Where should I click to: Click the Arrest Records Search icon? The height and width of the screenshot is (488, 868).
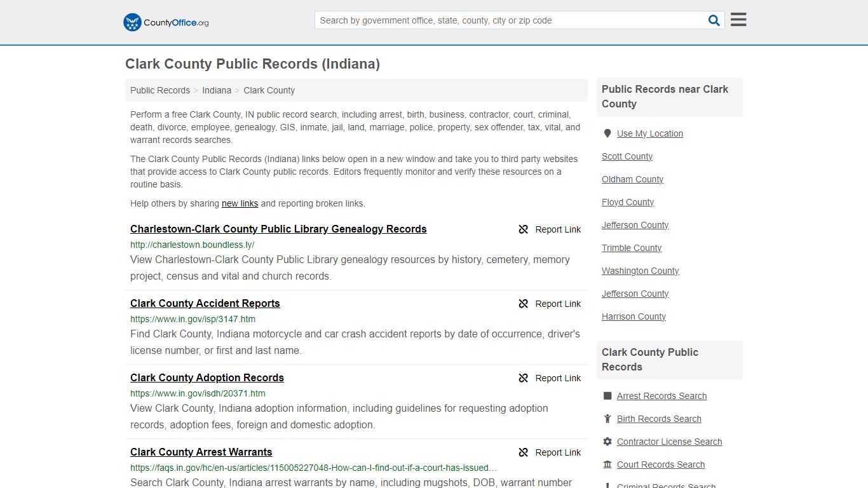(x=607, y=396)
